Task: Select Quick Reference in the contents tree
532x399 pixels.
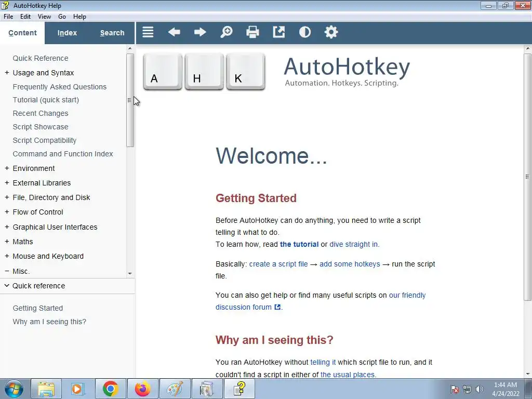Action: [x=41, y=58]
